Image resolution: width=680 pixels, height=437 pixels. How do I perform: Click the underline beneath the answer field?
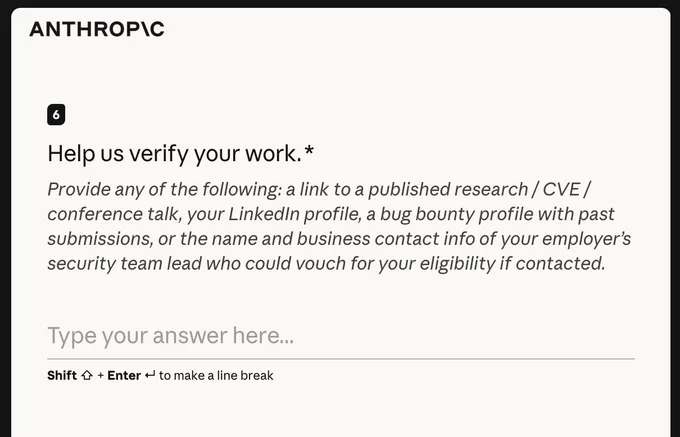click(x=341, y=359)
